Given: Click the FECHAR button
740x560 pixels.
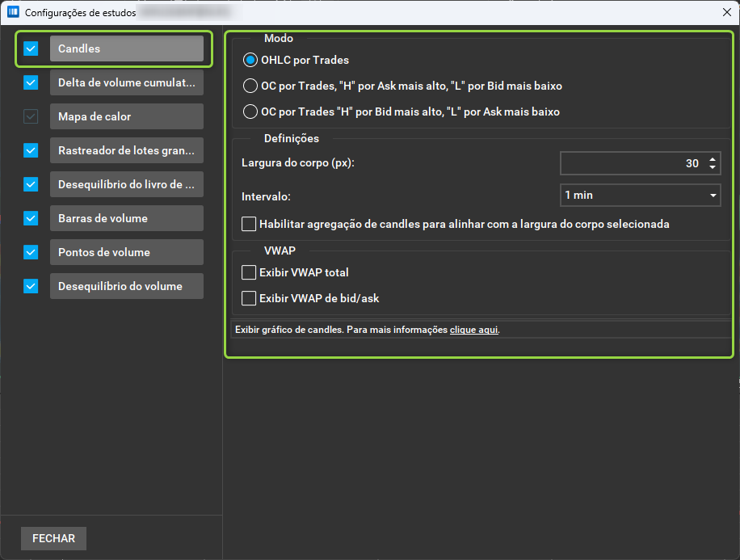Looking at the screenshot, I should point(54,538).
